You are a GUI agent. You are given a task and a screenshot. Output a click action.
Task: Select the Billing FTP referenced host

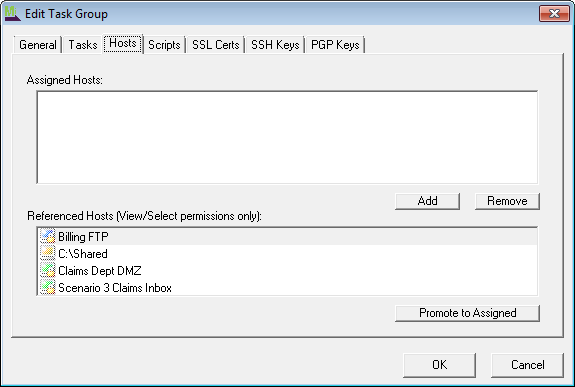click(x=288, y=237)
